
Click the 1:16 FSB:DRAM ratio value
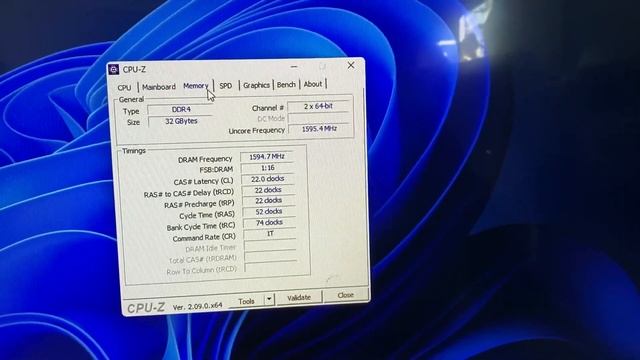[x=267, y=168]
